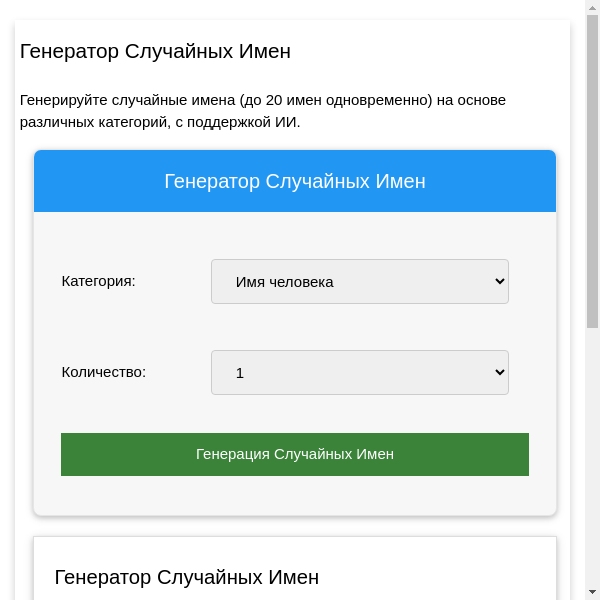
Task: Click the scrollbar up arrow
Action: pos(592,7)
